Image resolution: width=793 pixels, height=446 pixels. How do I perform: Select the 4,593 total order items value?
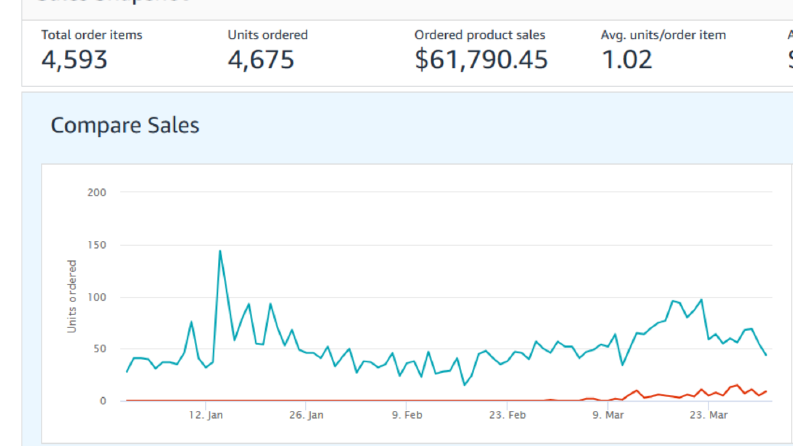(74, 60)
